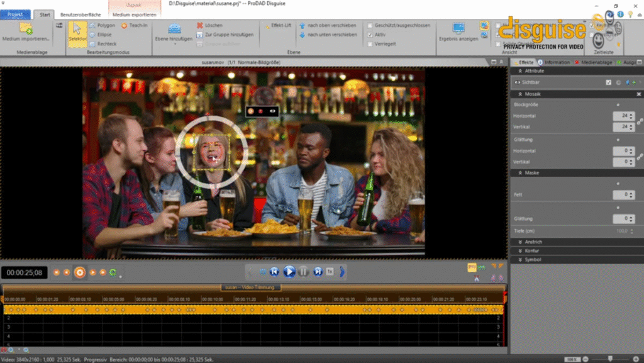
Task: Enable the Verriegelt checkbox
Action: coord(370,43)
